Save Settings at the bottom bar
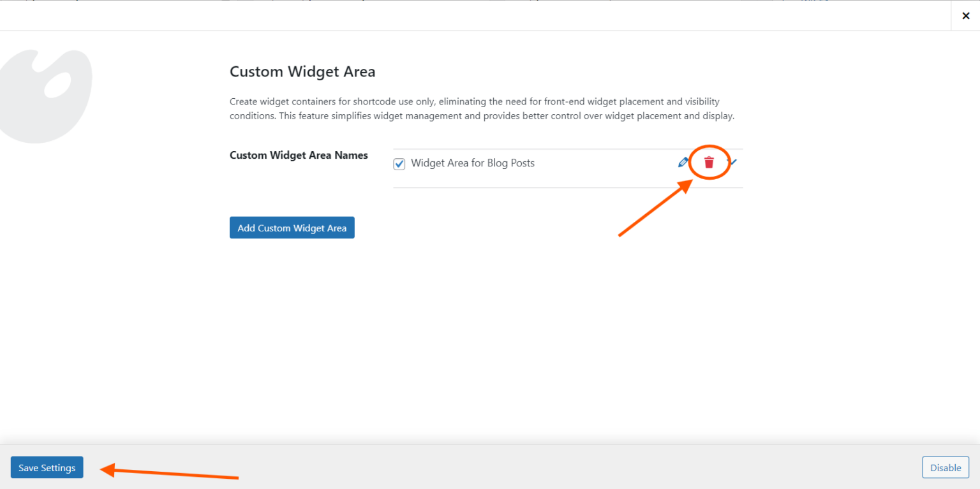Image resolution: width=980 pixels, height=489 pixels. [x=47, y=467]
